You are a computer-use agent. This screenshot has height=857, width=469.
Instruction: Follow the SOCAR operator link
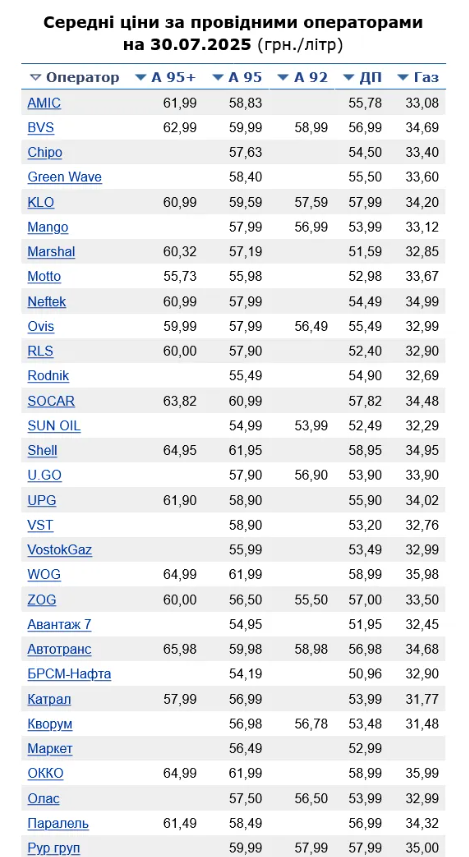(x=51, y=401)
